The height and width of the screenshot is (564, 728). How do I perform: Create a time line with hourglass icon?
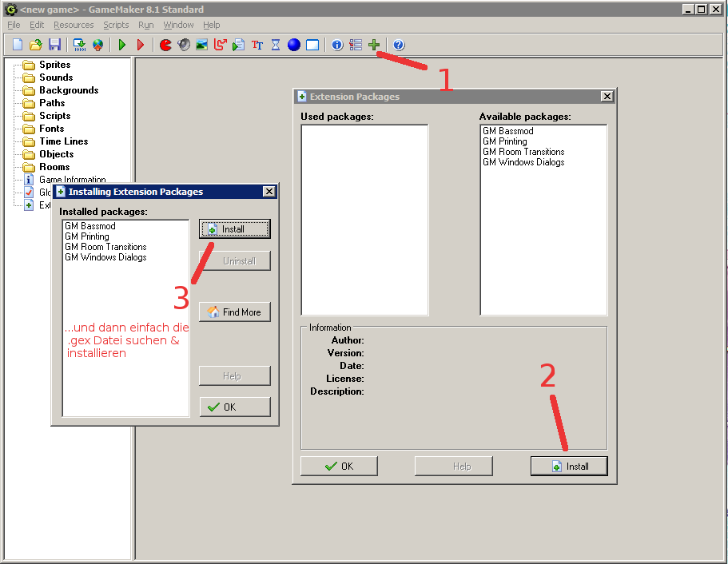(x=276, y=45)
